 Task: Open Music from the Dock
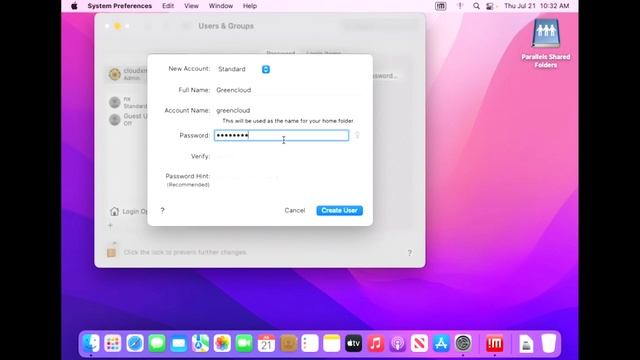pos(376,343)
